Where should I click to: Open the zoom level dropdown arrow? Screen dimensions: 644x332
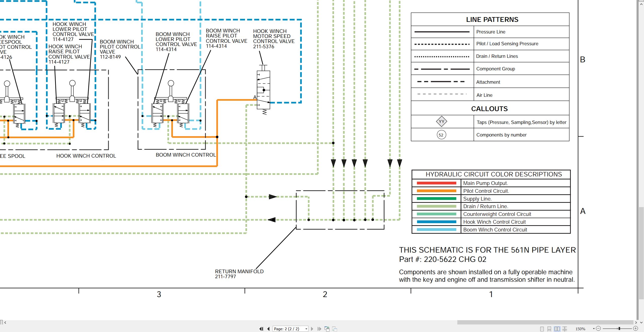pos(594,329)
